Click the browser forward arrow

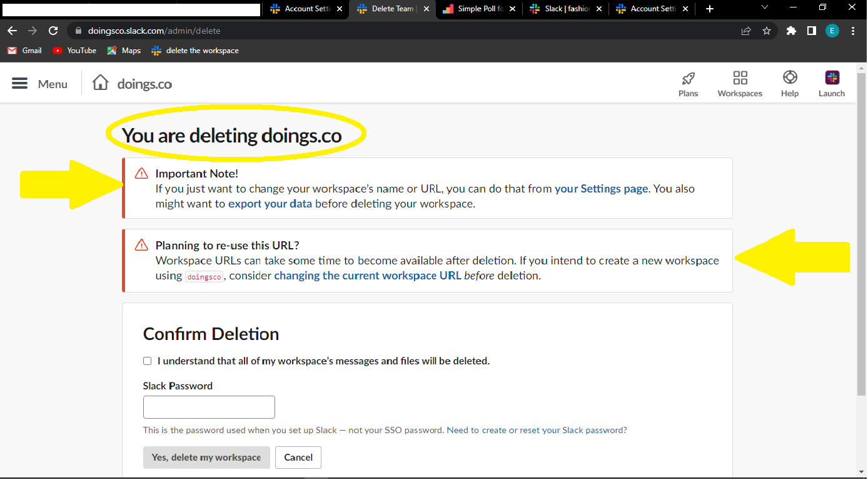(x=33, y=31)
